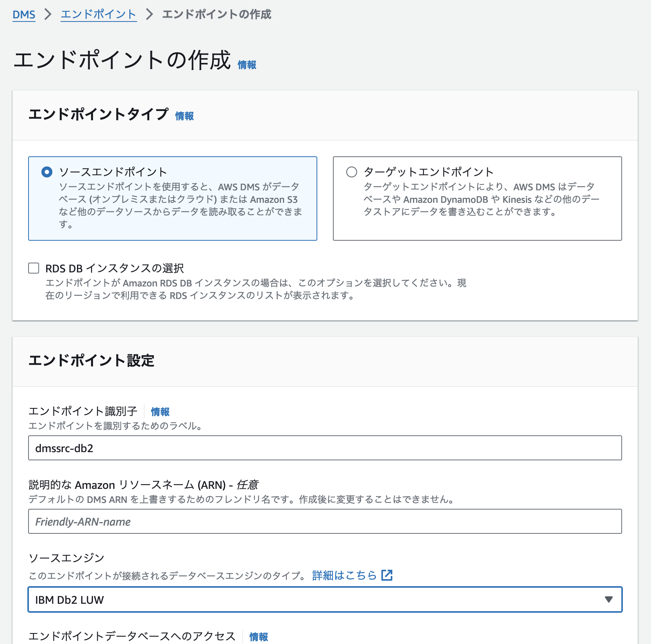This screenshot has width=651, height=644.
Task: Open 情報 link next to エンドポイントタイプ
Action: tap(184, 116)
